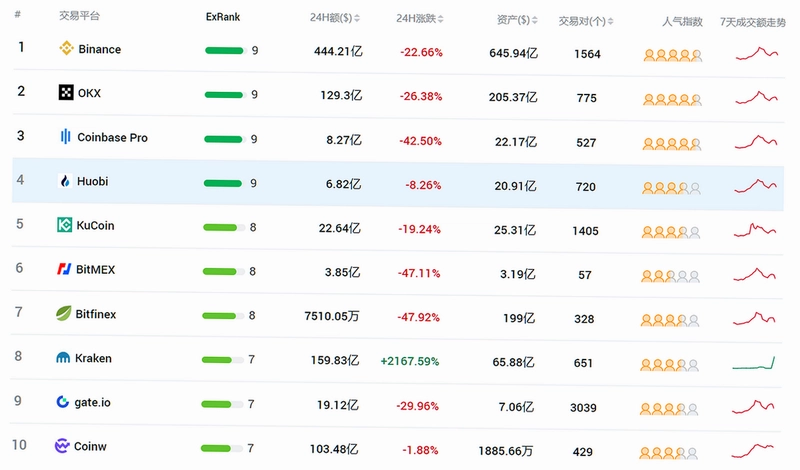View Kraken's green 7-day trend chart
This screenshot has width=800, height=470.
(754, 363)
